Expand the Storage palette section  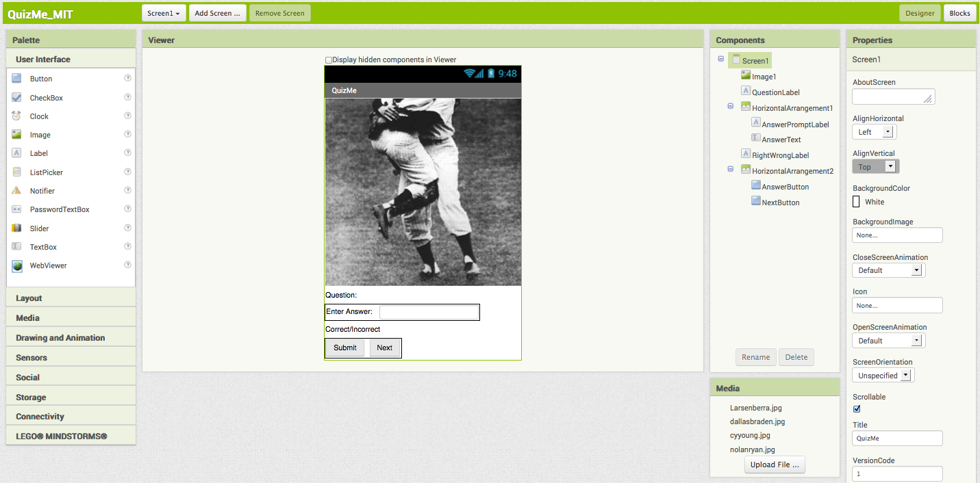[71, 397]
